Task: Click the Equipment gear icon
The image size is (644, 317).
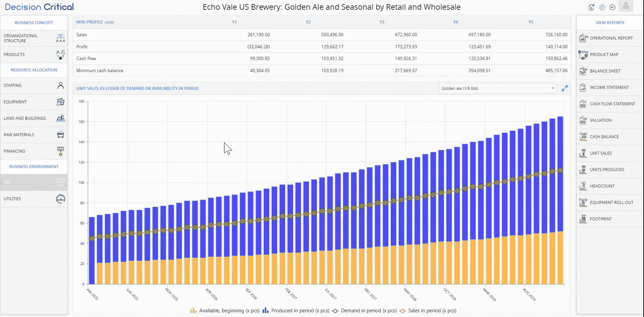Action: (60, 102)
